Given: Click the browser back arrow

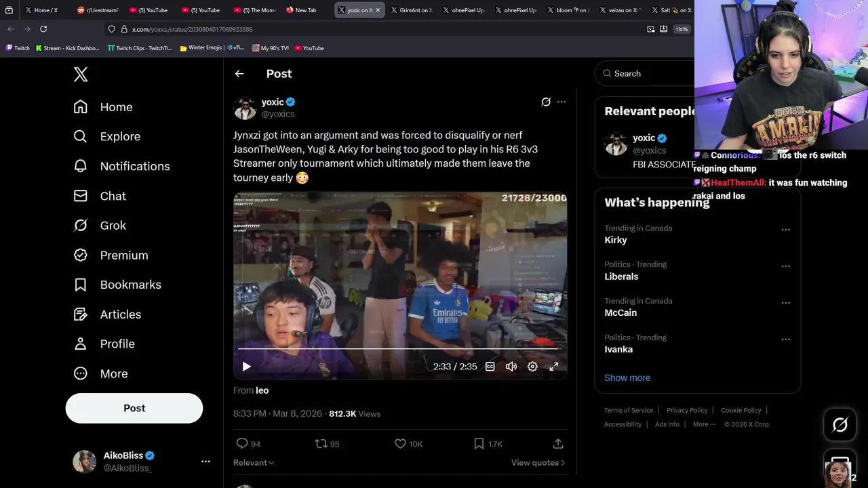Looking at the screenshot, I should [11, 29].
